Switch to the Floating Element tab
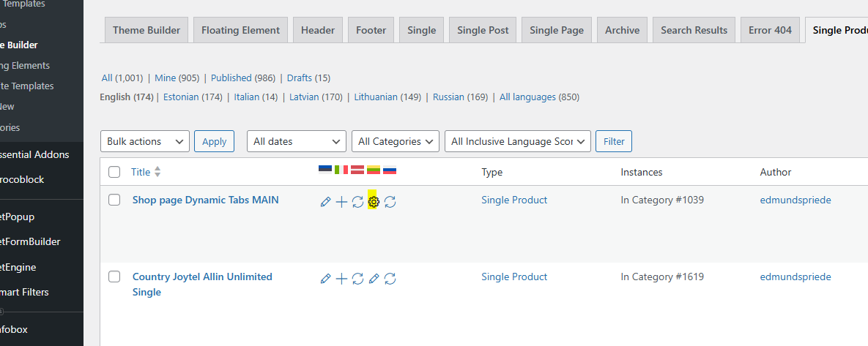The height and width of the screenshot is (346, 868). click(x=240, y=30)
